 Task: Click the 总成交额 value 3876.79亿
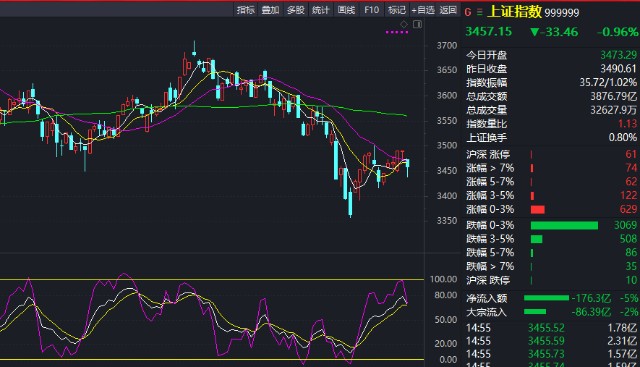tap(613, 96)
